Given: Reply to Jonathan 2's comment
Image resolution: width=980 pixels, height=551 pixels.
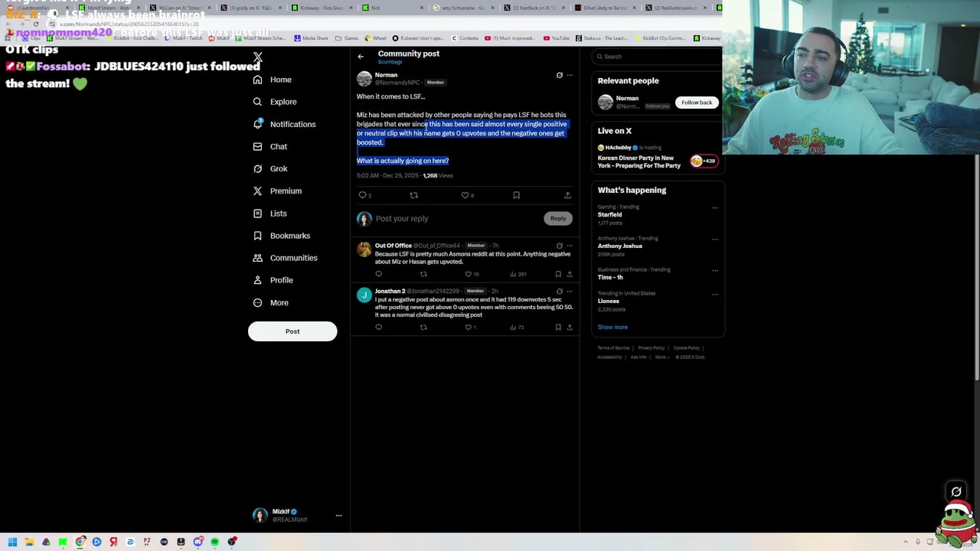Looking at the screenshot, I should (378, 328).
